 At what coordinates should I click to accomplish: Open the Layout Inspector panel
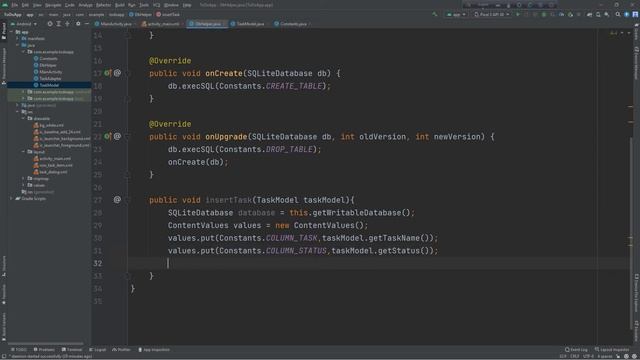click(612, 350)
